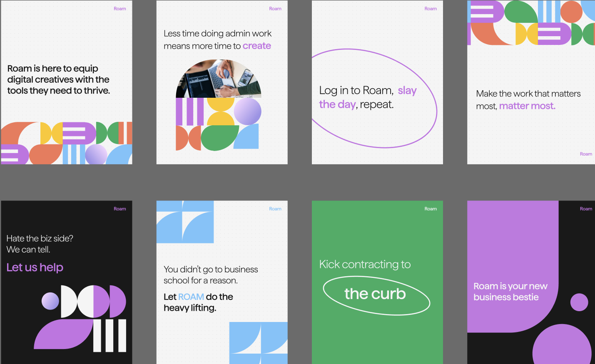Screen dimensions: 595x364
Task: Click "the curb" inside the white oval
Action: click(x=375, y=294)
